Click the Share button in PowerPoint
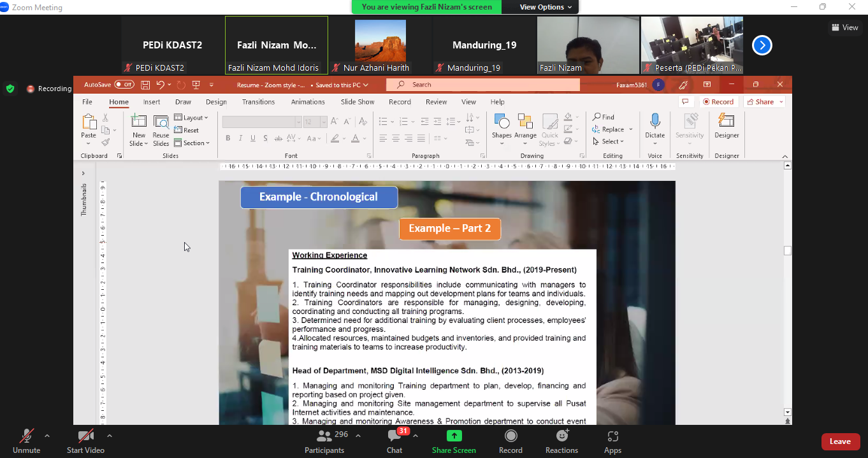 pyautogui.click(x=764, y=102)
